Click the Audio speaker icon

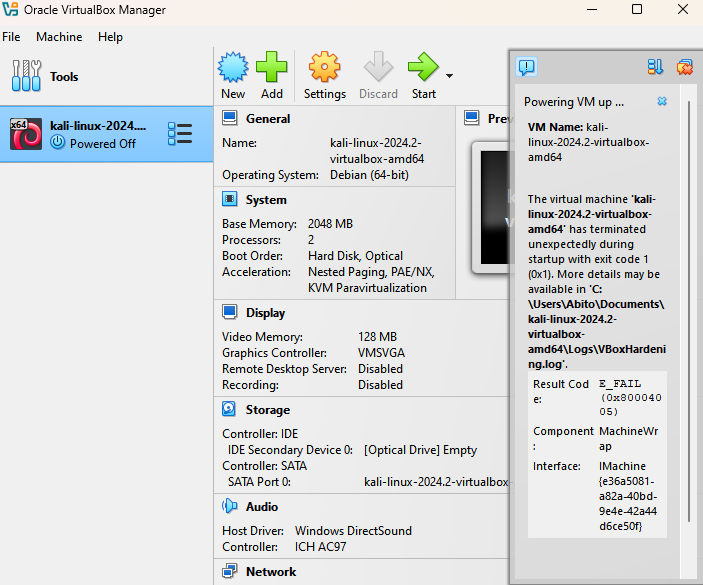point(230,506)
